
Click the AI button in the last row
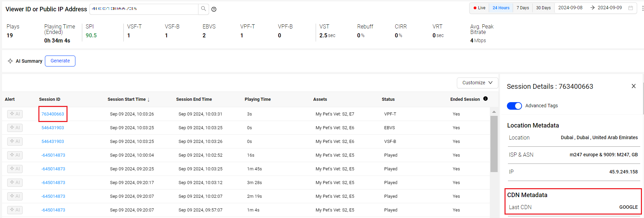(x=15, y=210)
